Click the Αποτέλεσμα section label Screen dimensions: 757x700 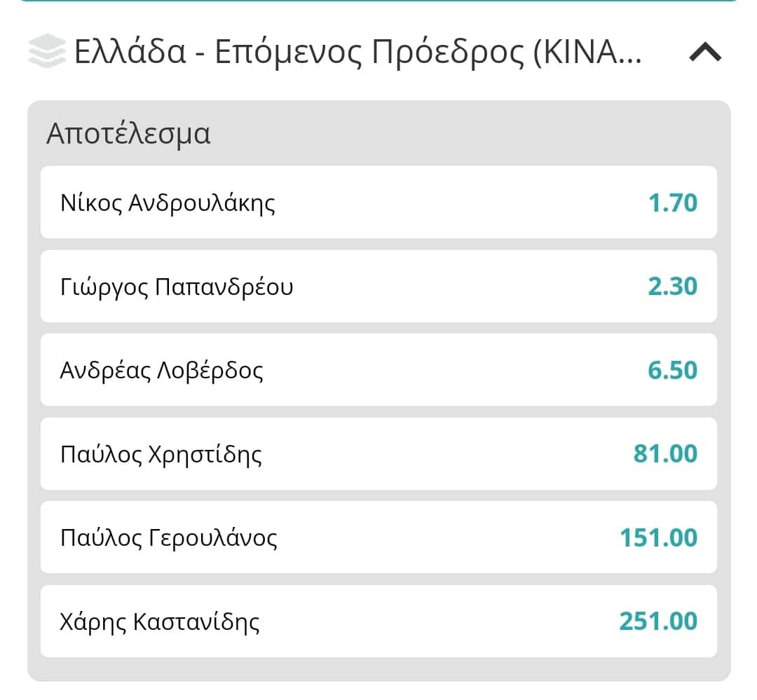(128, 134)
